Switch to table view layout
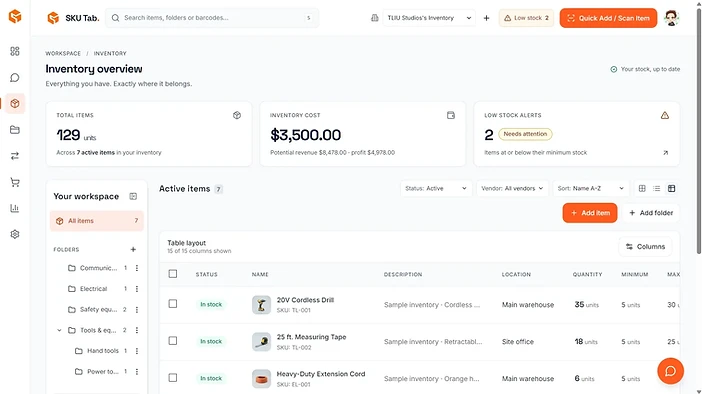 coord(672,188)
